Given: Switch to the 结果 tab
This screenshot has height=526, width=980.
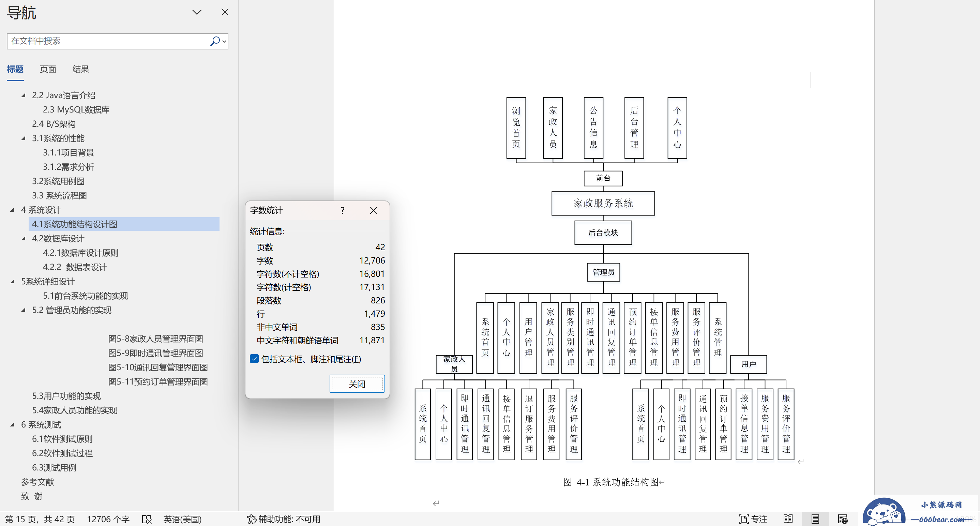Looking at the screenshot, I should click(x=80, y=69).
